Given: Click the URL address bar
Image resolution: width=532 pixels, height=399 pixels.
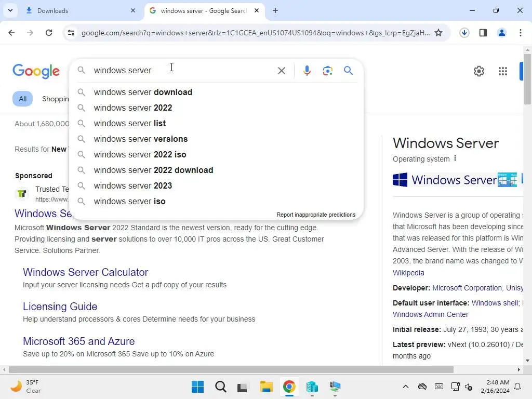Looking at the screenshot, I should click(255, 33).
